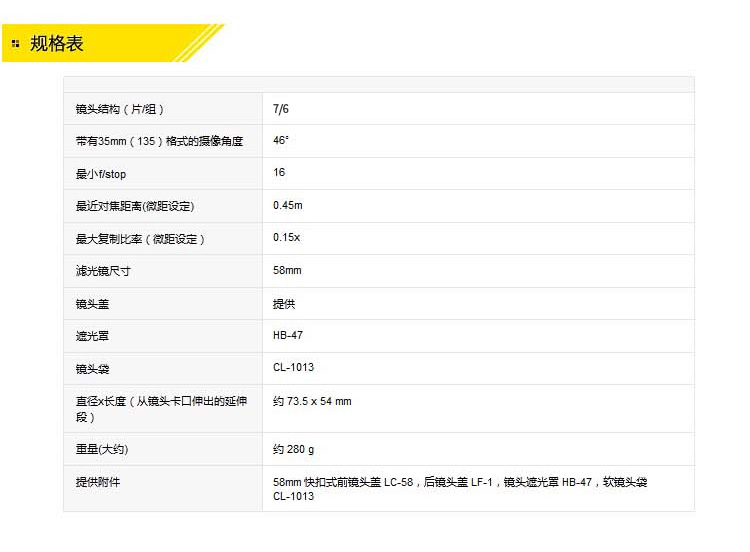This screenshot has height=552, width=750.
Task: Click the CL-1013 value in the 镜头袋 row
Action: coord(293,368)
